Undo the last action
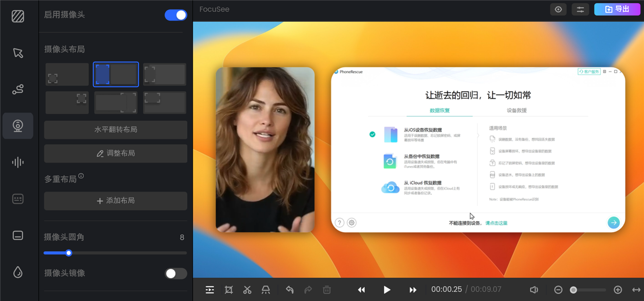The image size is (644, 301). click(289, 290)
